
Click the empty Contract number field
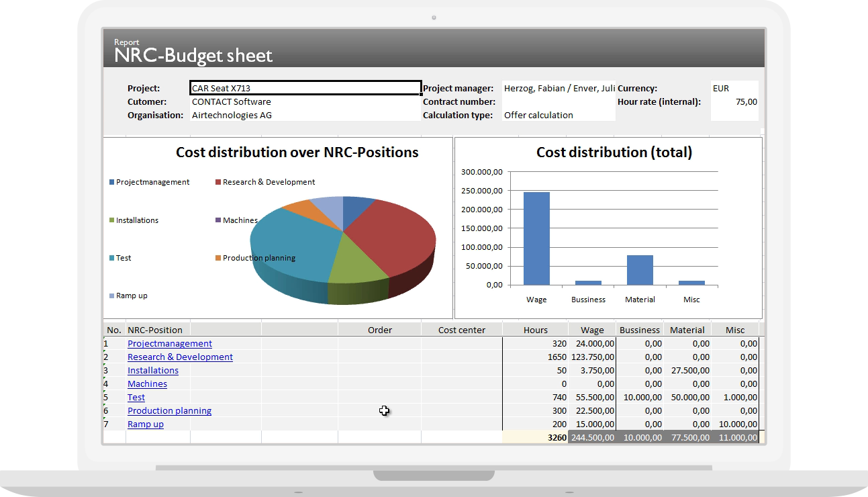coord(557,101)
